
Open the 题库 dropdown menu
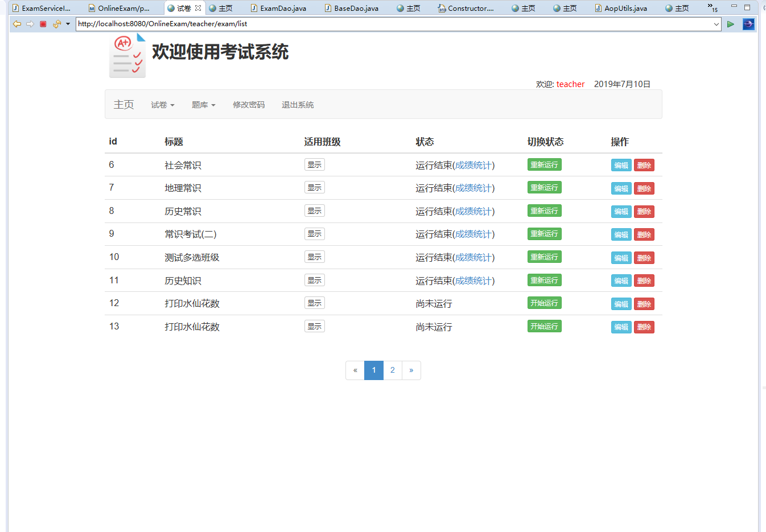203,104
